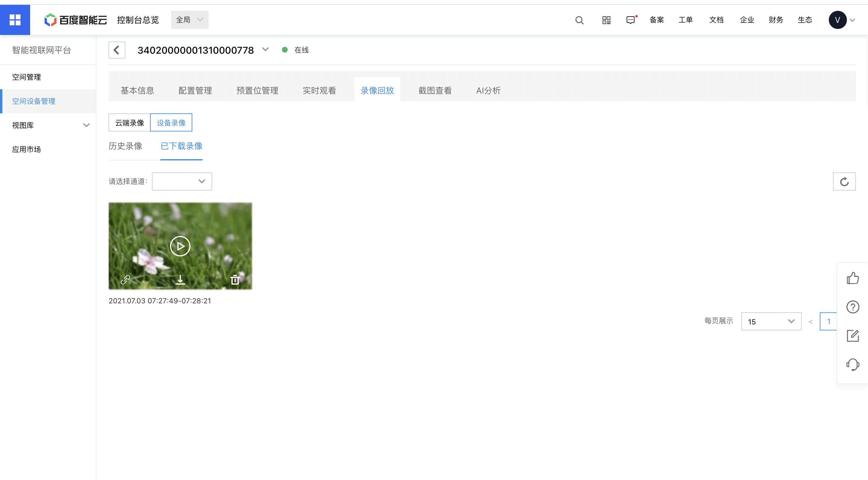This screenshot has width=868, height=480.
Task: Select the 设备录像 toggle option
Action: (x=171, y=122)
